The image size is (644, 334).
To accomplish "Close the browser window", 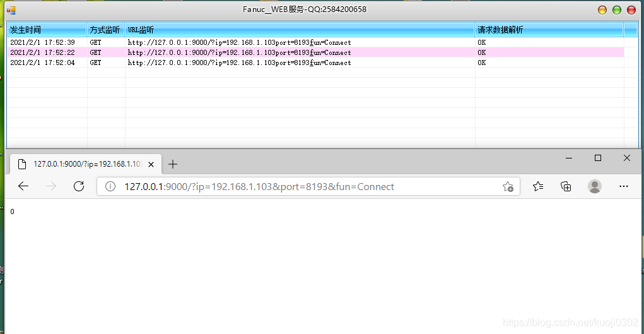I will 627,158.
